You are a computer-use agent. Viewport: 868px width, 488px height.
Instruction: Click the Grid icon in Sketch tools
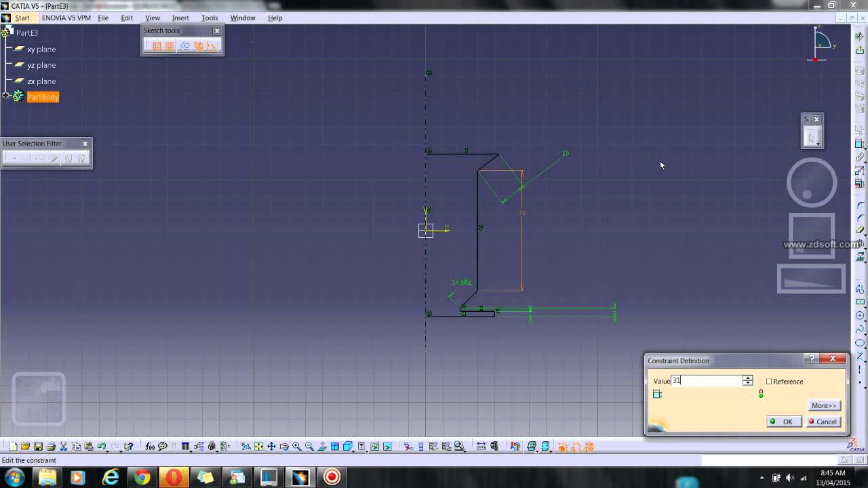click(x=157, y=46)
